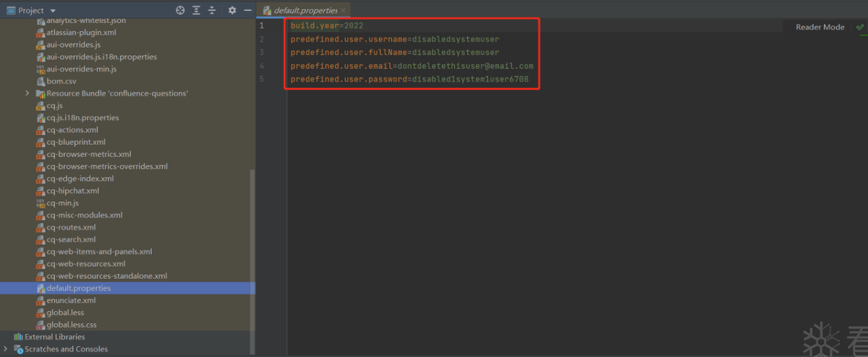Image resolution: width=868 pixels, height=357 pixels.
Task: Click the Scratches and Consoles icon
Action: (x=18, y=349)
